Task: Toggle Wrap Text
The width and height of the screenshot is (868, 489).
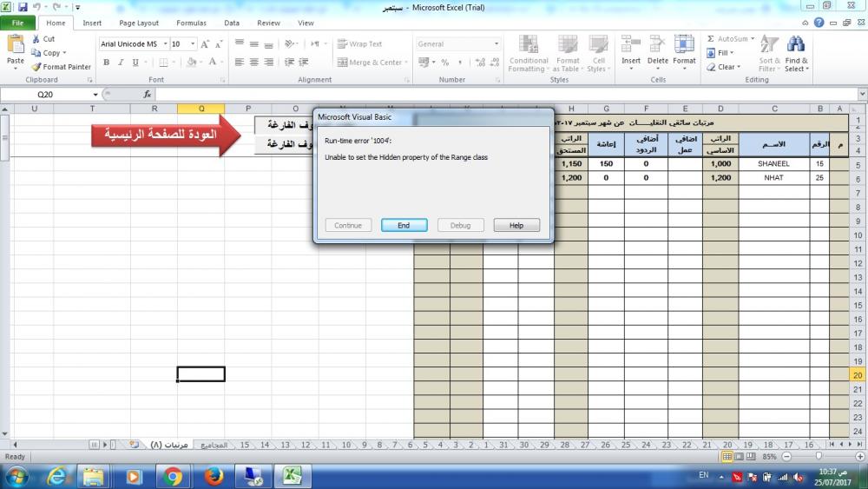Action: (x=360, y=43)
